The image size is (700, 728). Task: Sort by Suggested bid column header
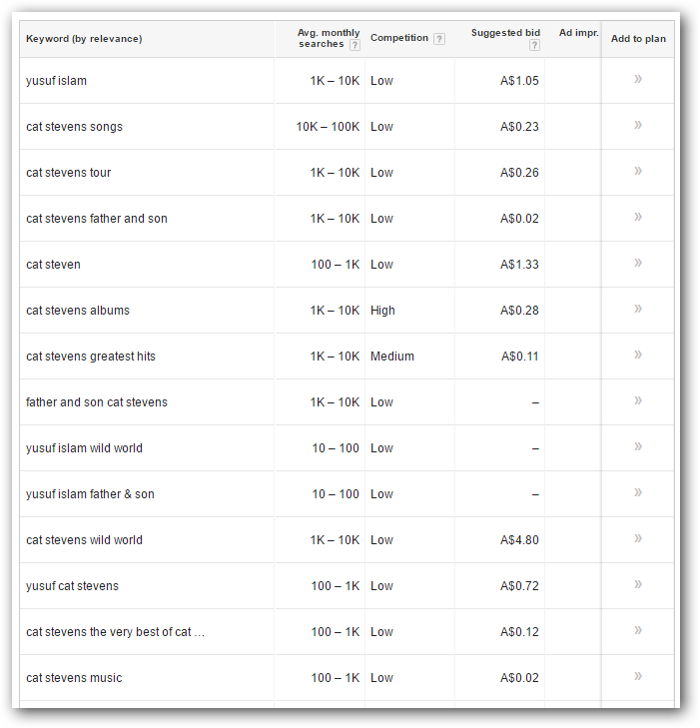(x=505, y=33)
